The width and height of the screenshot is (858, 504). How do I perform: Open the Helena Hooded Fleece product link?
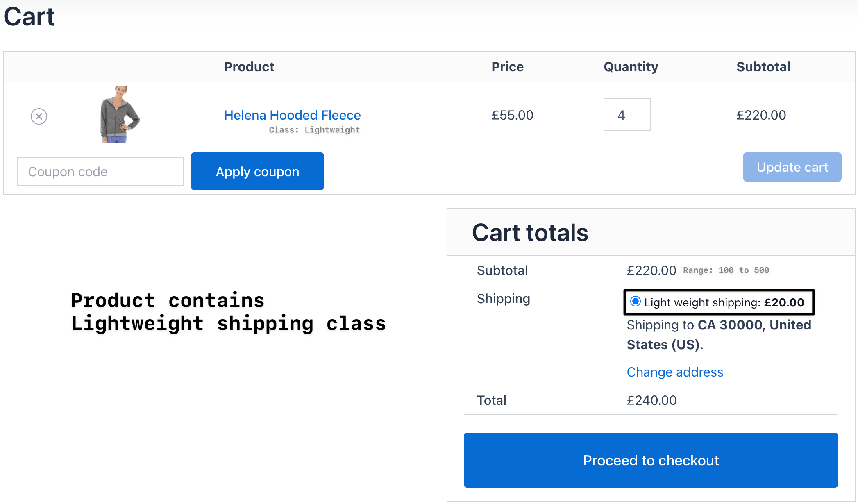(x=292, y=115)
